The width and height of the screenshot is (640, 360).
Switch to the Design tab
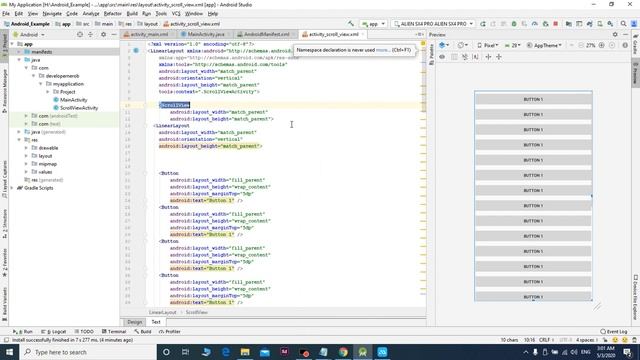pos(134,322)
